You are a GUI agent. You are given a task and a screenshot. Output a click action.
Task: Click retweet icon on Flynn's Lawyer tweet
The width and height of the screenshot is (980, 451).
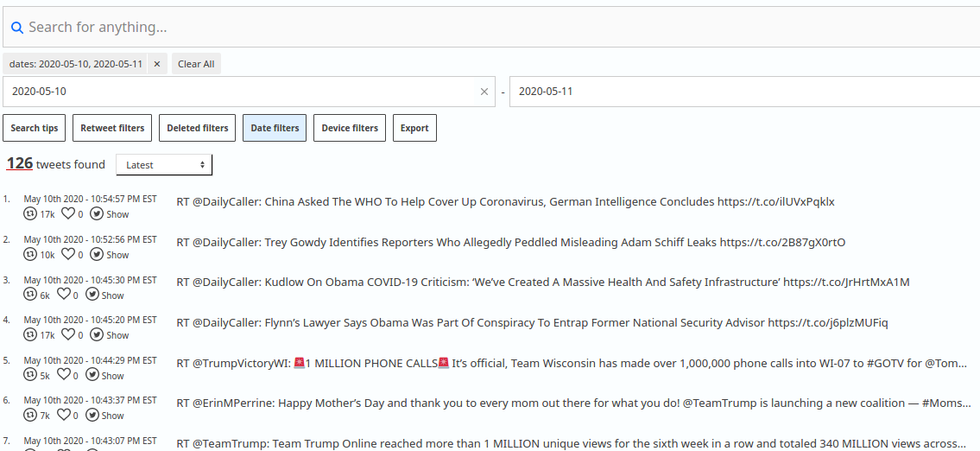pos(30,335)
